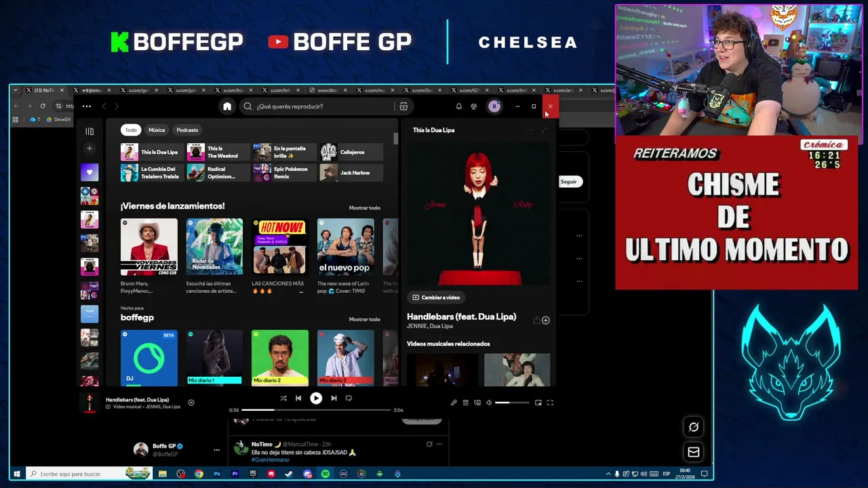Open Handlebars title in Now Playing panel
868x488 pixels.
coord(461,317)
